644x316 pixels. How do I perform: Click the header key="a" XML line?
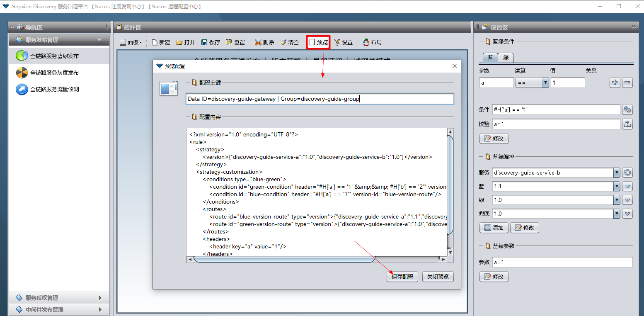[x=248, y=246]
